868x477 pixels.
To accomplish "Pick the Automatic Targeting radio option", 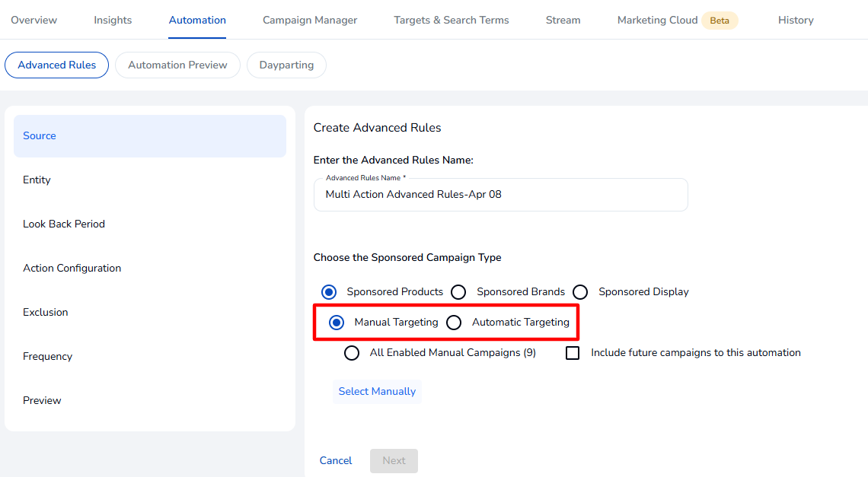I will tap(454, 323).
